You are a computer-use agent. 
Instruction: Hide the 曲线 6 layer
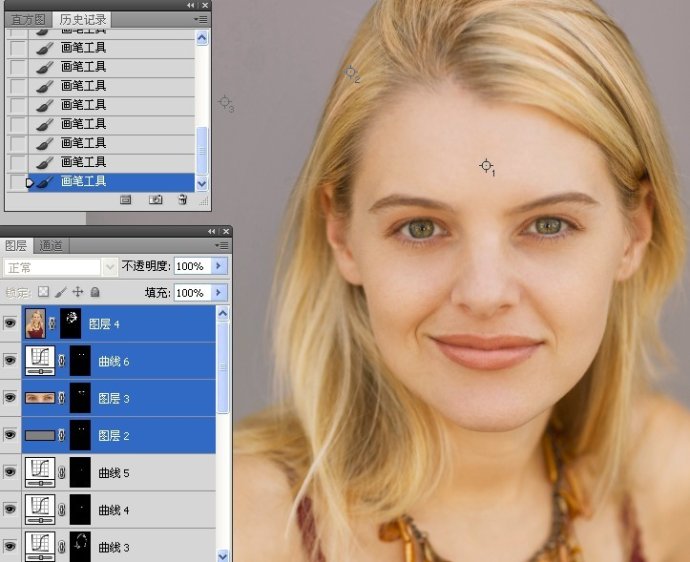10,360
